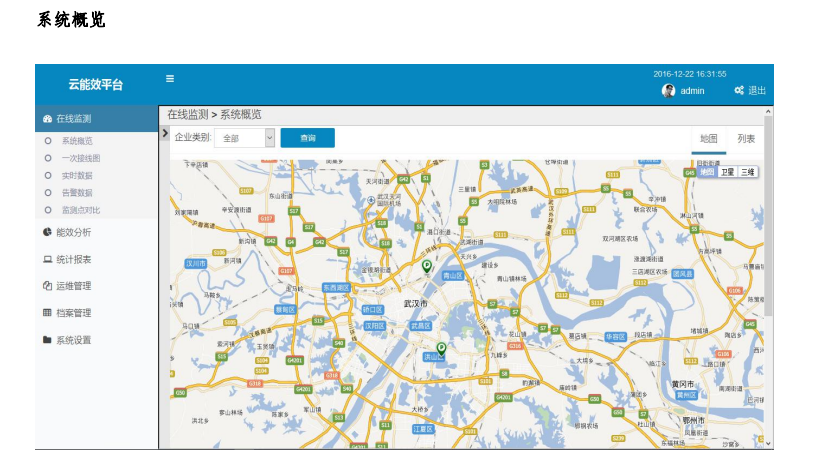Click the green map marker near 洪山区
This screenshot has width=814, height=463.
click(441, 349)
